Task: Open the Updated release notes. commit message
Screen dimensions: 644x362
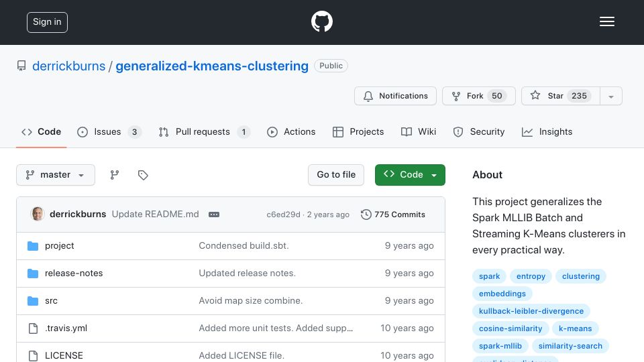Action: click(248, 274)
